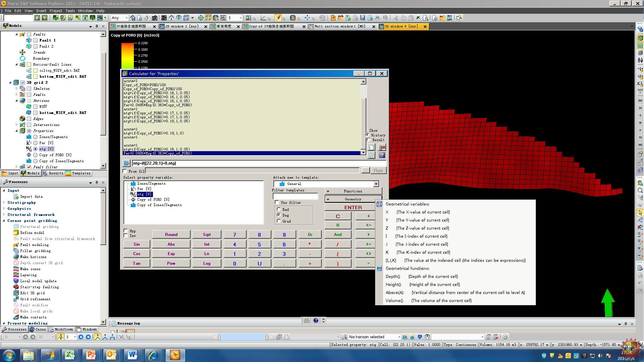
Task: Click the rainbow color scale adjust icon
Action: tap(449, 18)
